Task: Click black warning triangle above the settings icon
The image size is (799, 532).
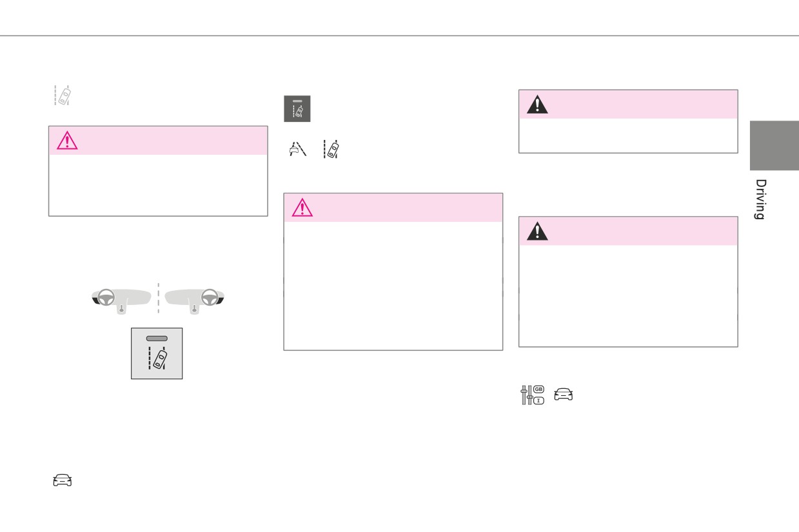Action: tap(537, 231)
